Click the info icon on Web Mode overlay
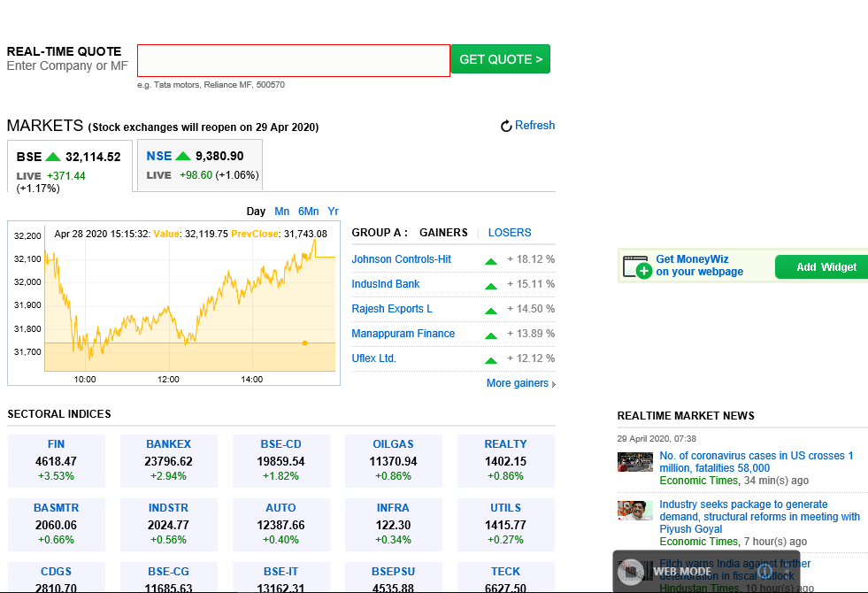868x593 pixels. pyautogui.click(x=764, y=572)
